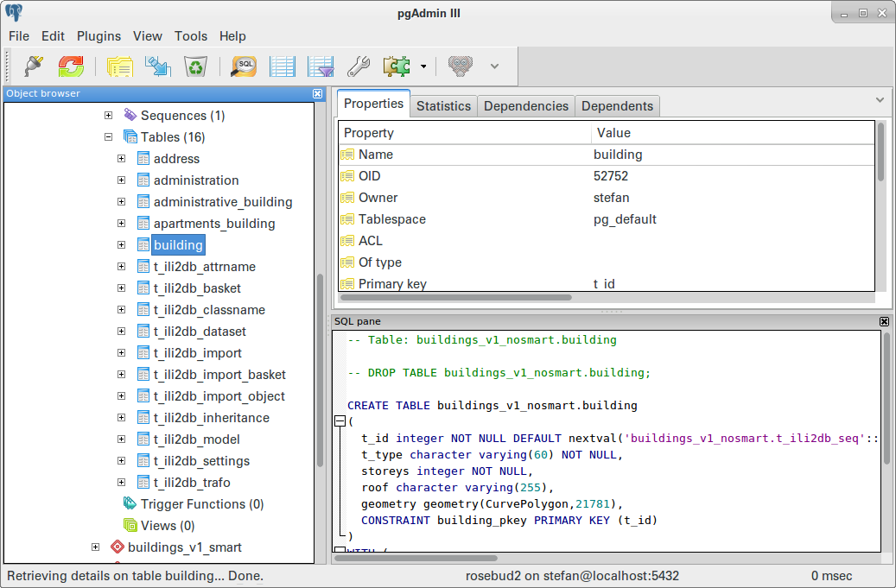
Task: Expand the building table node
Action: tap(121, 245)
